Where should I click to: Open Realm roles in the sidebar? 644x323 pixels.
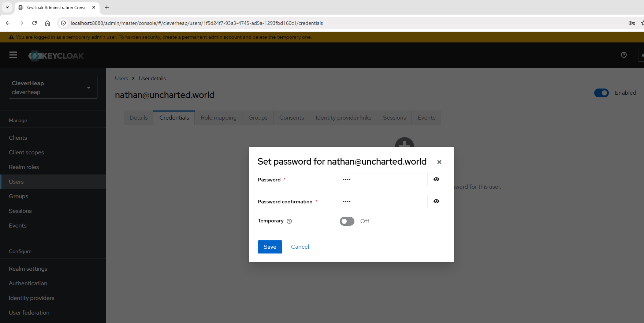coord(53,167)
